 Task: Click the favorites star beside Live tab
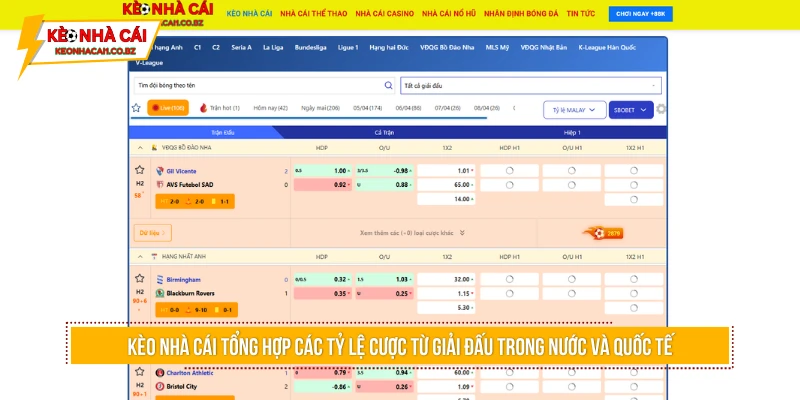[x=136, y=108]
